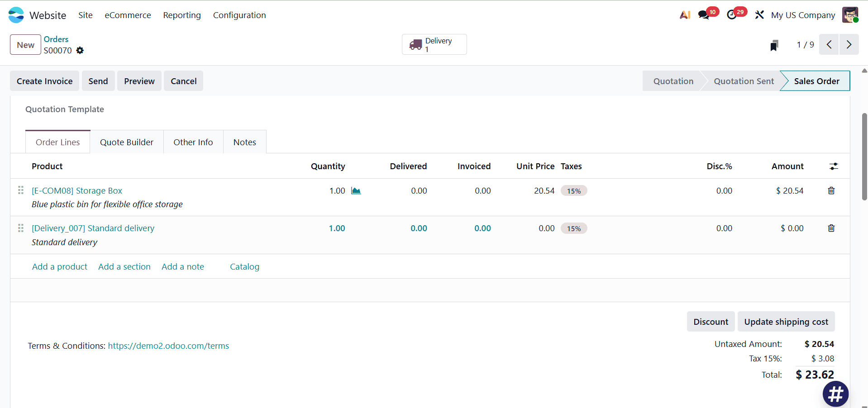This screenshot has height=408, width=868.
Task: Open the website builder tools icon
Action: point(759,14)
